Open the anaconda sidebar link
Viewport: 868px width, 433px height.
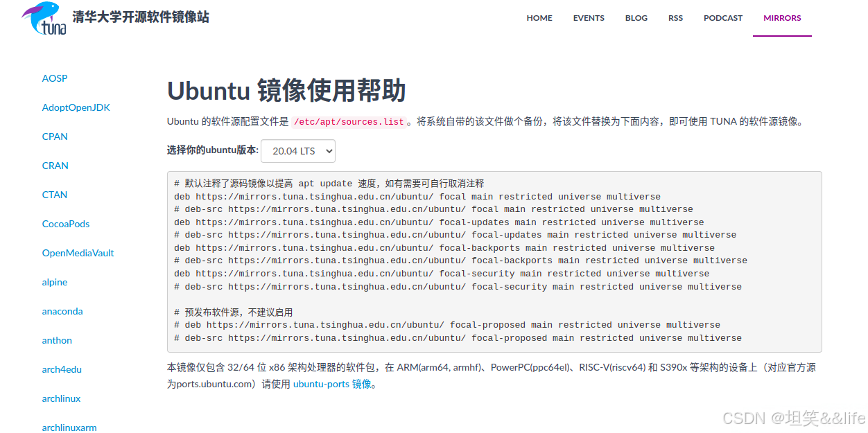pos(62,311)
